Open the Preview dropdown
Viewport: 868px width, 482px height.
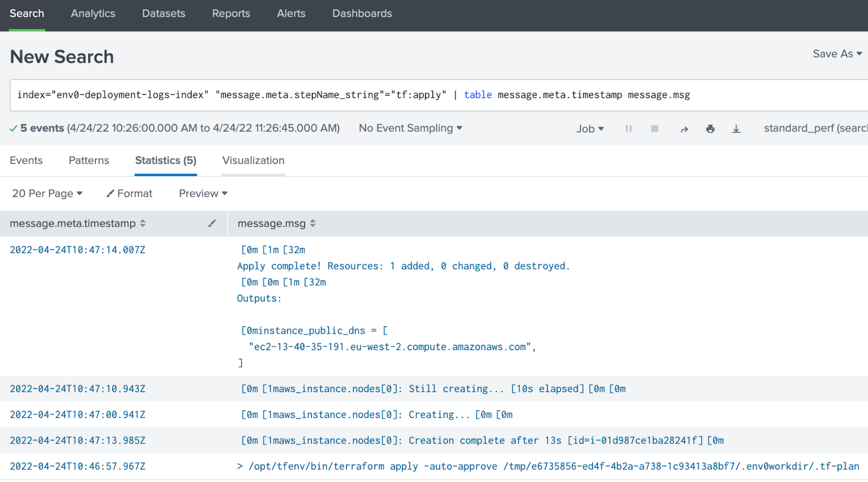tap(203, 194)
